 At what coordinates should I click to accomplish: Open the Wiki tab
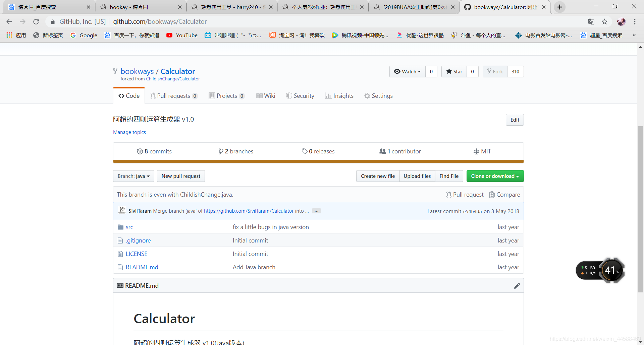[x=266, y=96]
